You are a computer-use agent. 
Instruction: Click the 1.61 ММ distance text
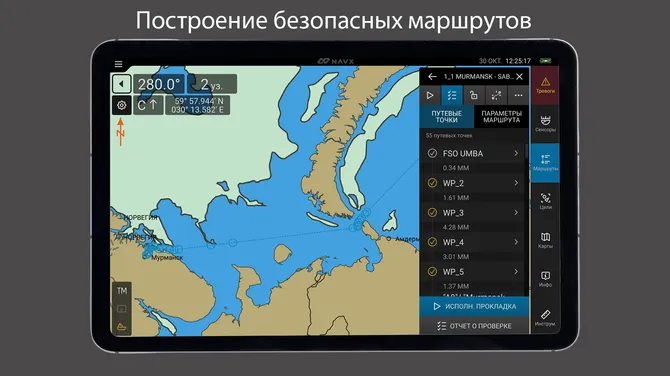455,197
